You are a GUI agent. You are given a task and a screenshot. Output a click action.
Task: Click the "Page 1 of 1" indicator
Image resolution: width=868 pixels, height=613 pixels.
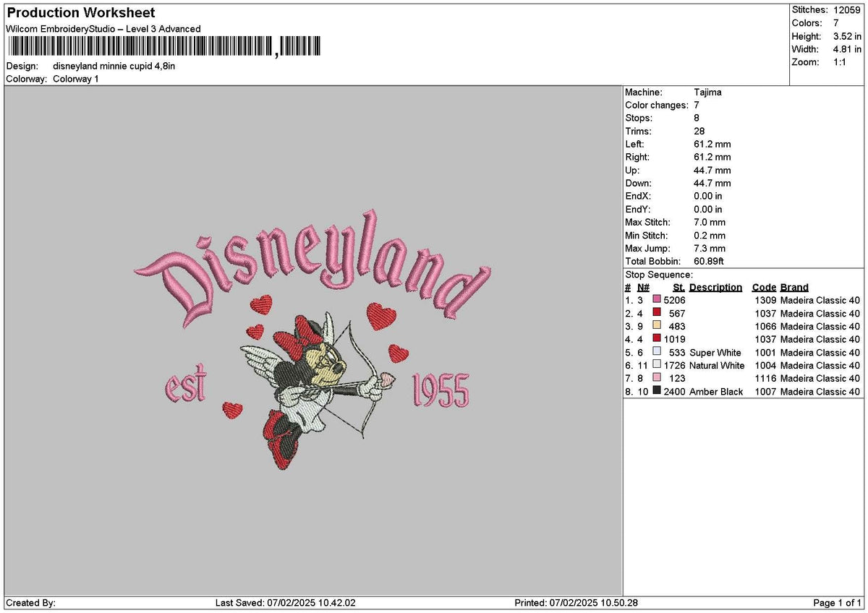pos(837,603)
